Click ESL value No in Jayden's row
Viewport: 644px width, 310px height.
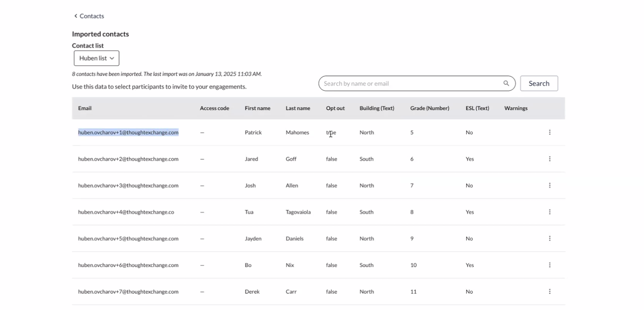469,238
